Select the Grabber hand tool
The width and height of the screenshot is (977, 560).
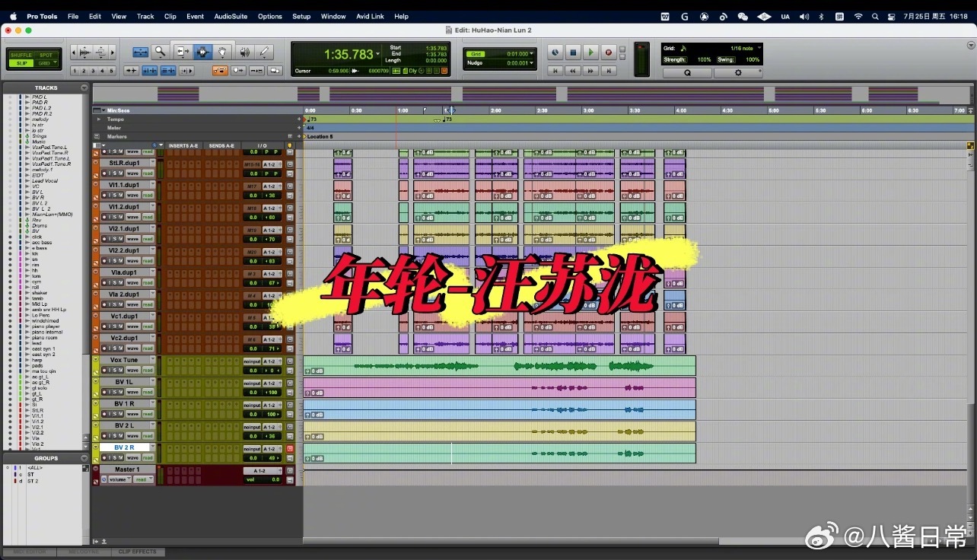tap(223, 52)
